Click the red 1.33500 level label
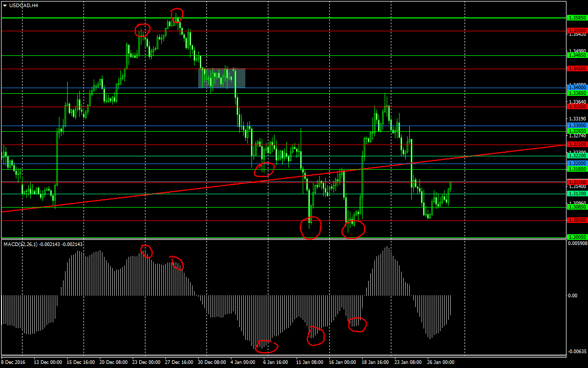The image size is (588, 368). (577, 107)
